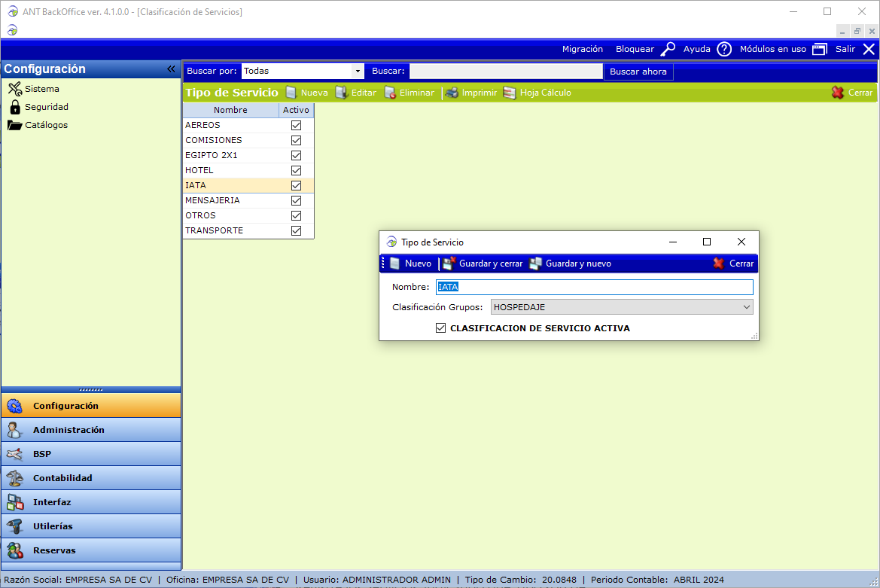This screenshot has width=880, height=588.
Task: Open Hoja Cálculo spreadsheet export
Action: pyautogui.click(x=537, y=93)
